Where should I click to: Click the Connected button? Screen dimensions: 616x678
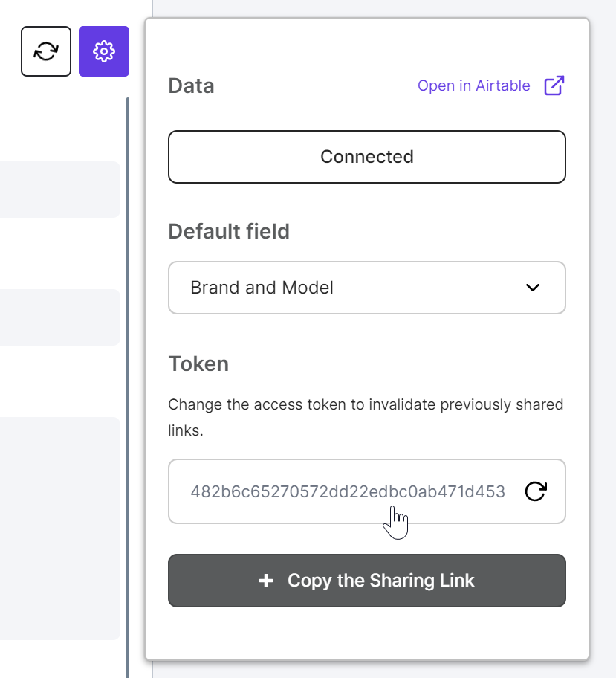pyautogui.click(x=367, y=157)
